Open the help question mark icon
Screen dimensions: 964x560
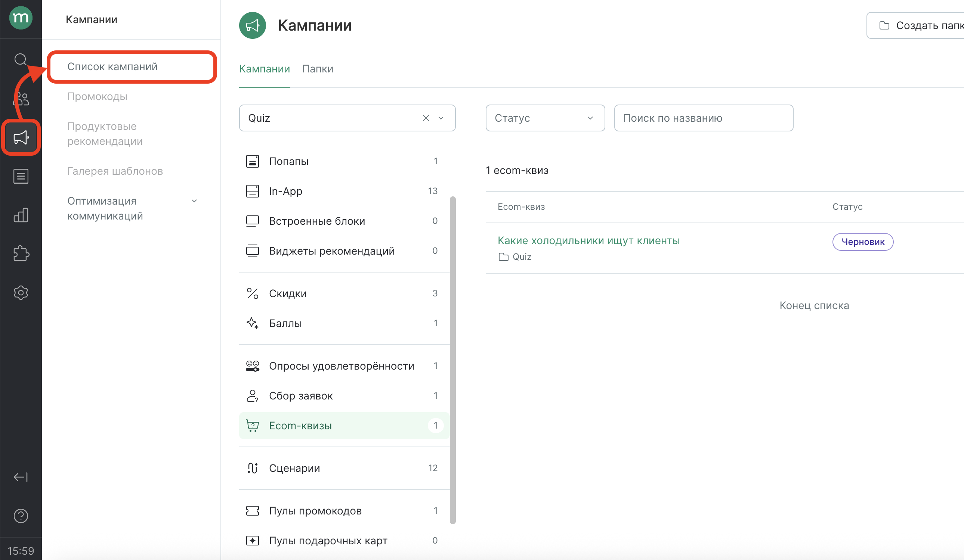coord(21,516)
